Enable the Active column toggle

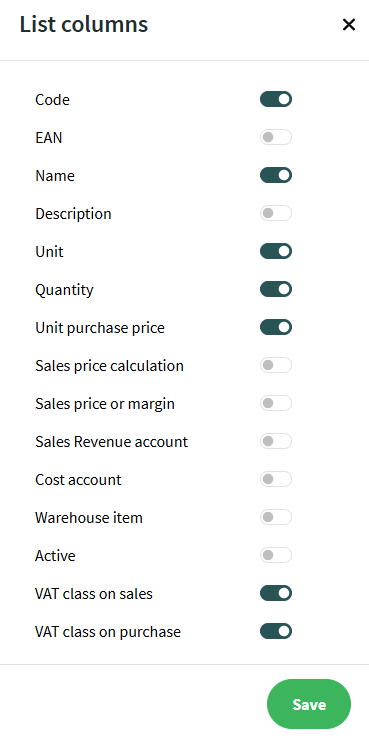[276, 555]
